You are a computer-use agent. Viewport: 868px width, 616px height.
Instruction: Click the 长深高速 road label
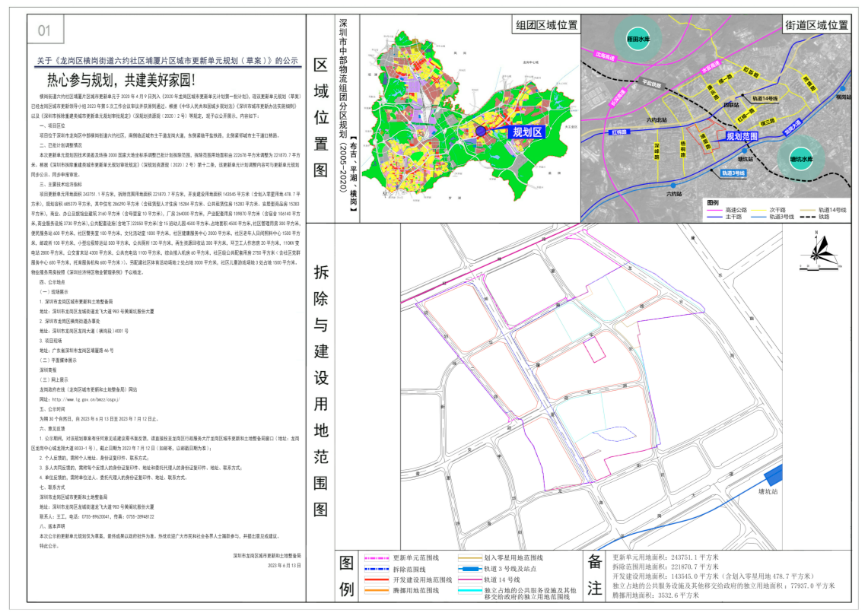point(618,97)
